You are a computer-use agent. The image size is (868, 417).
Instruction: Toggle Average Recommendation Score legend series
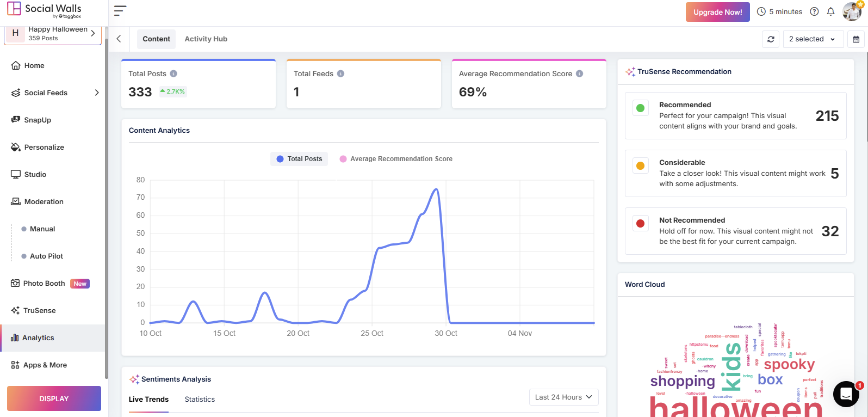point(396,159)
